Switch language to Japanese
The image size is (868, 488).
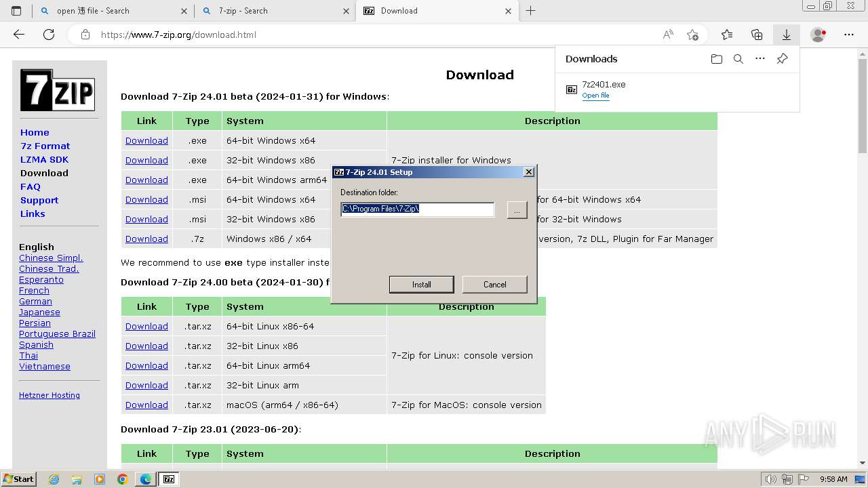coord(39,312)
